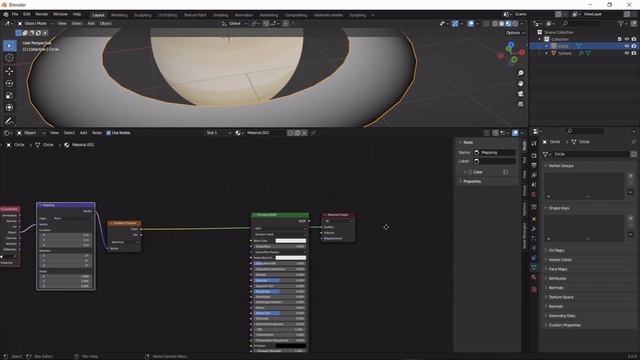Open viewport Options dropdown
The width and height of the screenshot is (640, 360).
(515, 33)
